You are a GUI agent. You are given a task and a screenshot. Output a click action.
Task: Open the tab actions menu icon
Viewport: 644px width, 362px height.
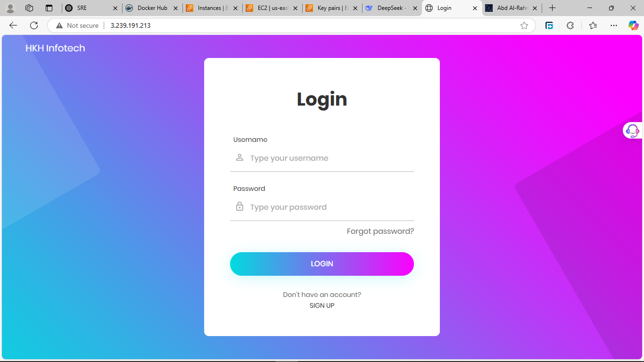point(49,8)
